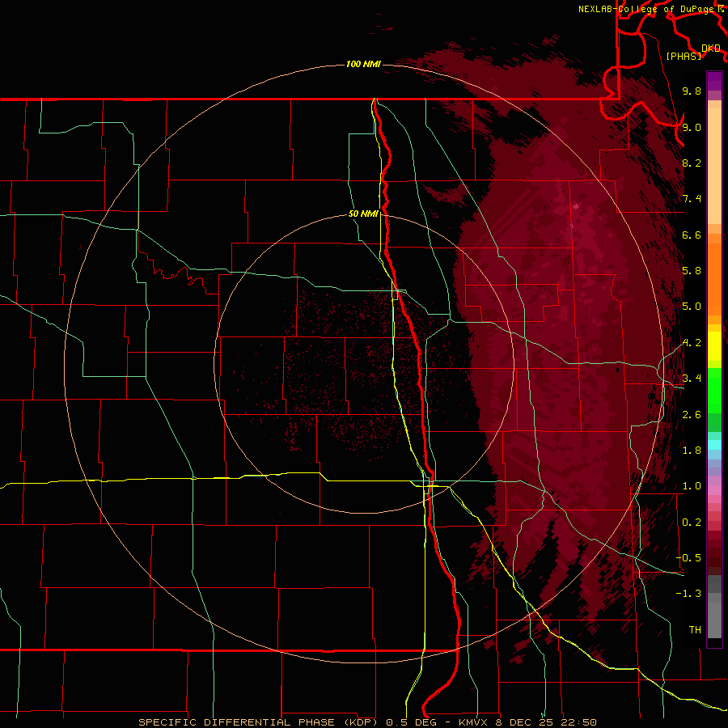Click the NEXLAB-College of DuPage credit text
Screen dimensions: 728x728
(x=645, y=9)
